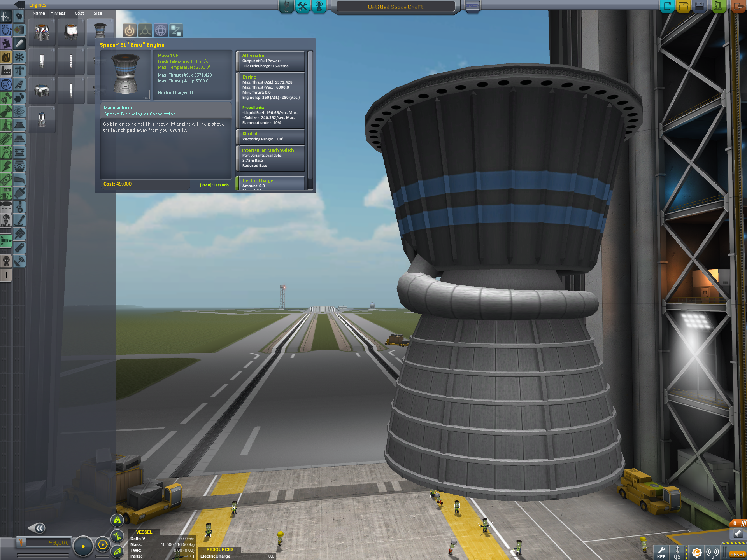Image resolution: width=747 pixels, height=560 pixels.
Task: Expand the stage 0 indicator
Action: (x=738, y=523)
